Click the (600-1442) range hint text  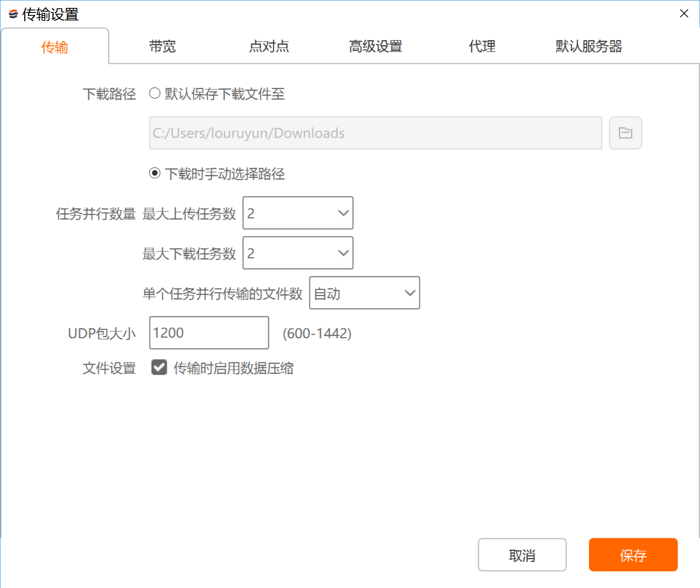coord(317,333)
